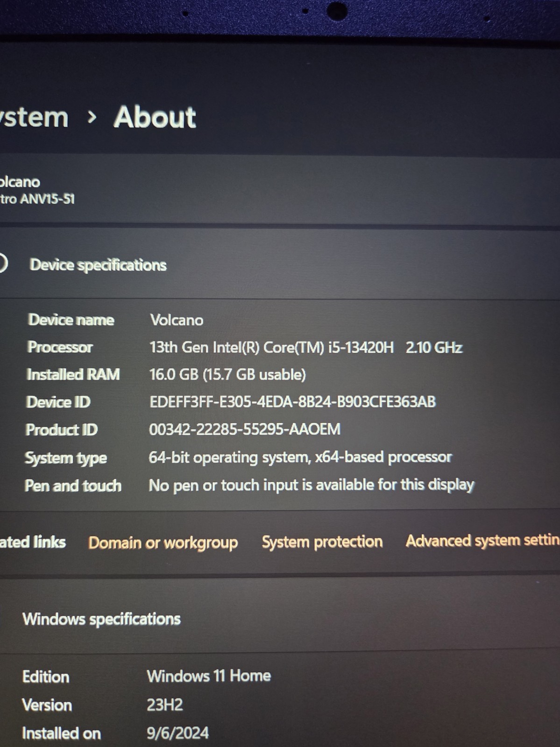Click the System type label

point(66,458)
